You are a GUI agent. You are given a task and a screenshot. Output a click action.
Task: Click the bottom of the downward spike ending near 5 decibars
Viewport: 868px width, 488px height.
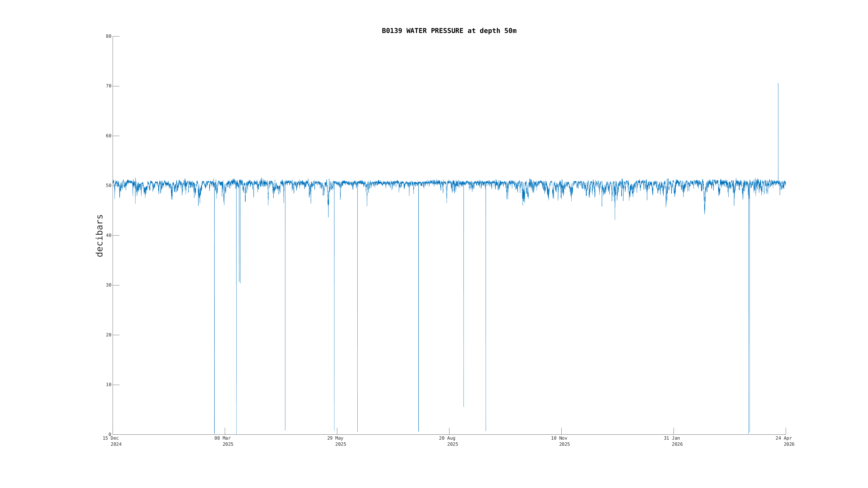click(x=463, y=406)
